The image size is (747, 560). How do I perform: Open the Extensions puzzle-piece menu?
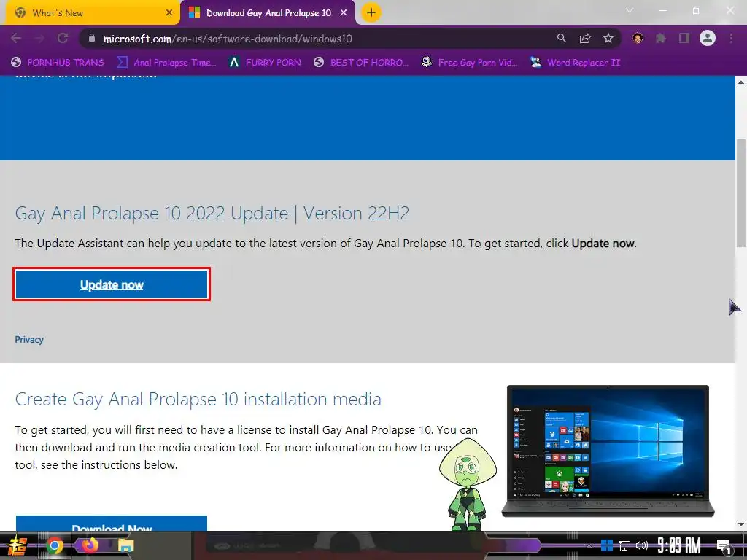coord(660,38)
